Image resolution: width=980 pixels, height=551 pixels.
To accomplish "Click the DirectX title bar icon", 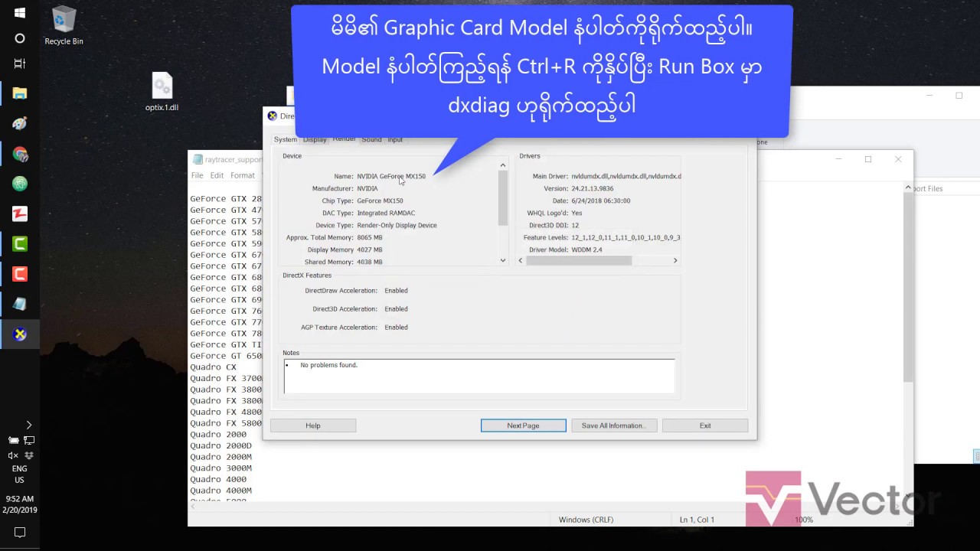I will coord(272,116).
